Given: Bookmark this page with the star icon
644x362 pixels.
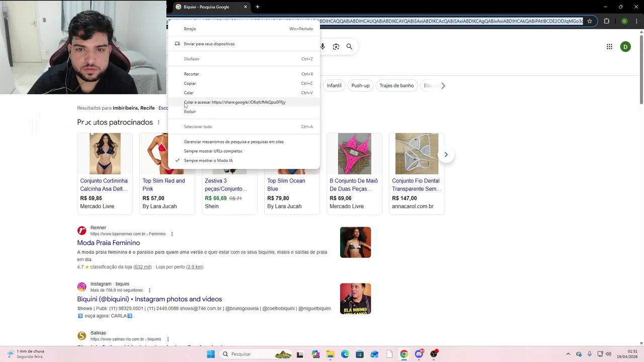Looking at the screenshot, I should (590, 21).
